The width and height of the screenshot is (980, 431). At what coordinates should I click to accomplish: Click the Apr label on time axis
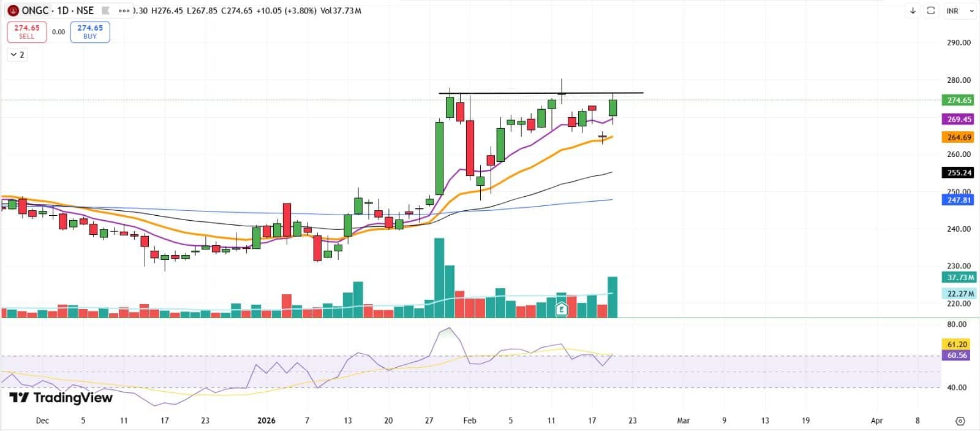[876, 421]
